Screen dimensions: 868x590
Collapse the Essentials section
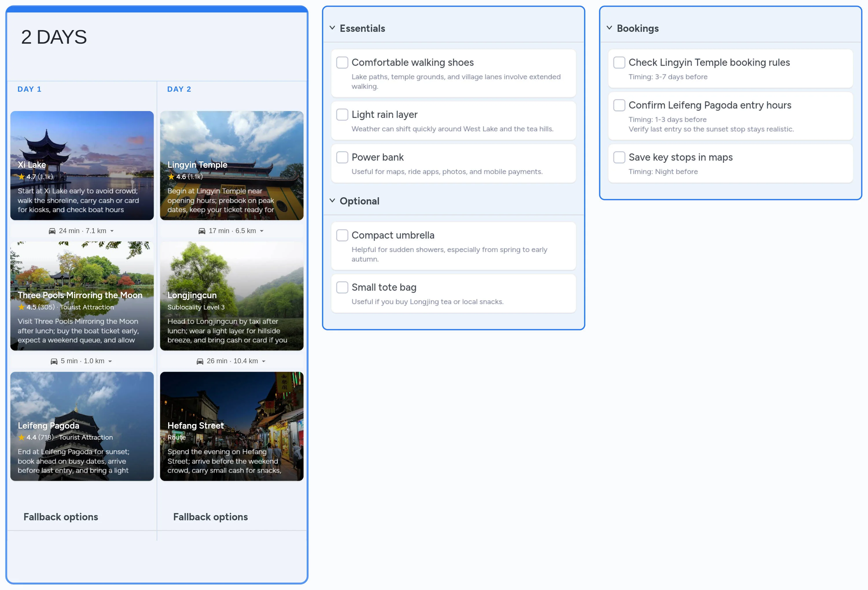[x=332, y=28]
